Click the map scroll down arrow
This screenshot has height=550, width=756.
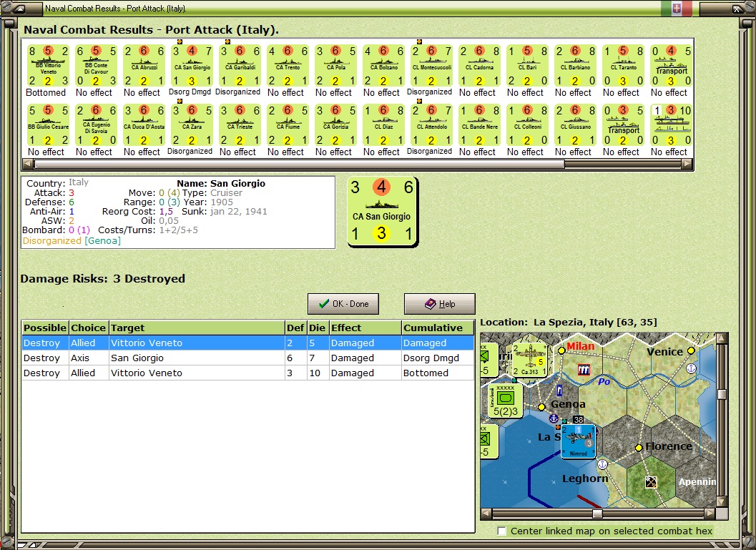tap(722, 502)
